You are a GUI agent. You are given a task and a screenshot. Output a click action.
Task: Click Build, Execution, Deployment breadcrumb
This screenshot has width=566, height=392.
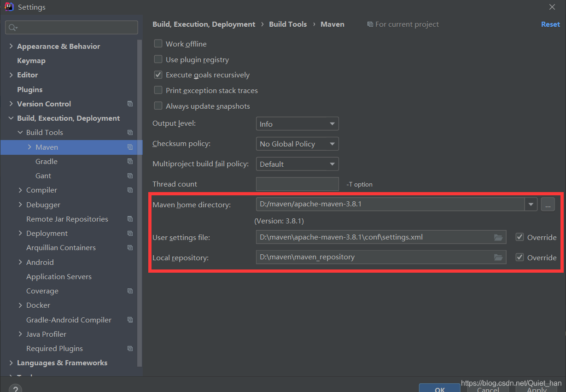204,24
